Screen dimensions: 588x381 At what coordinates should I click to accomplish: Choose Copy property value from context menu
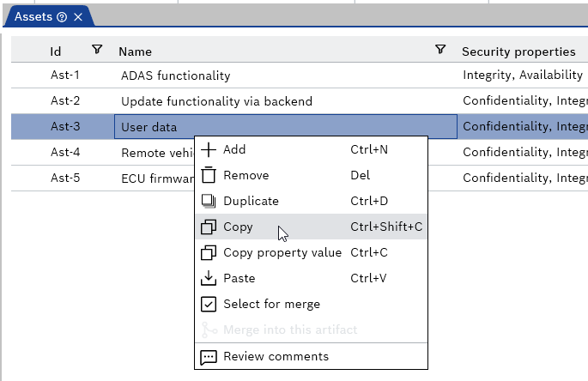click(x=282, y=253)
